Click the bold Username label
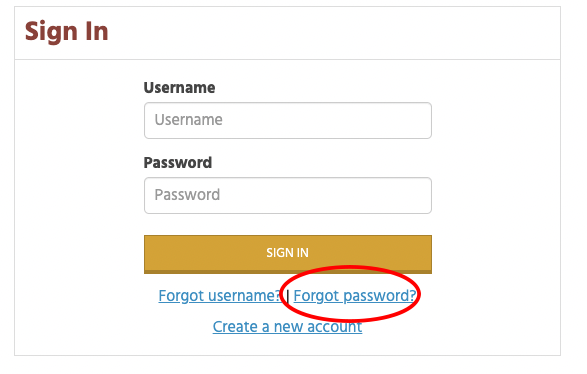Viewport: 587px width, 374px height. pyautogui.click(x=179, y=88)
